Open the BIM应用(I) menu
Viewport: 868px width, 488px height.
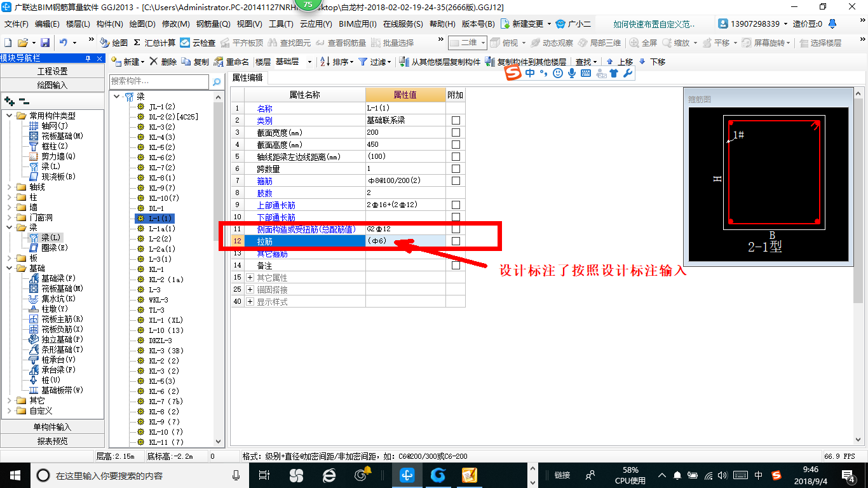click(358, 24)
